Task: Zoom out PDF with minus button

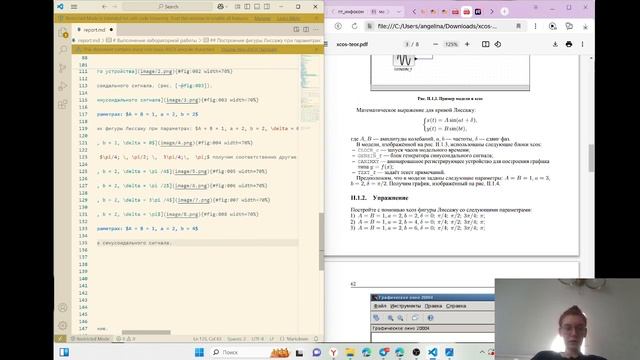Action: [436, 44]
